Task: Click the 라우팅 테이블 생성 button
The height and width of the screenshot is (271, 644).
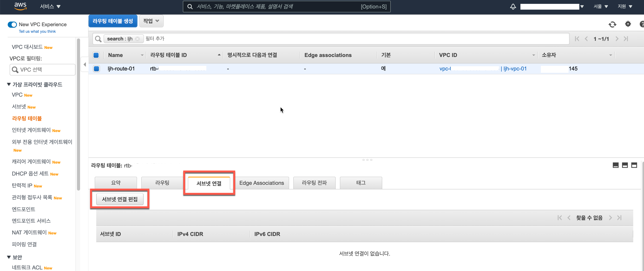Action: click(113, 21)
